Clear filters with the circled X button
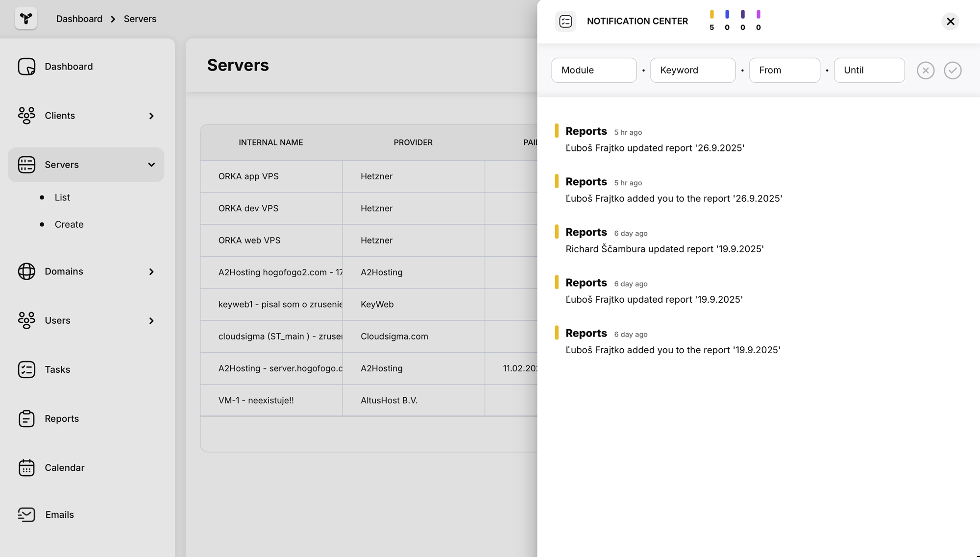Image resolution: width=980 pixels, height=557 pixels. (x=925, y=71)
